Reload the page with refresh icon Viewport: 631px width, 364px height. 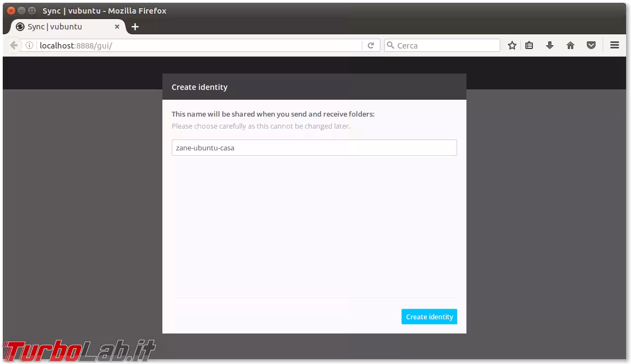pos(371,45)
